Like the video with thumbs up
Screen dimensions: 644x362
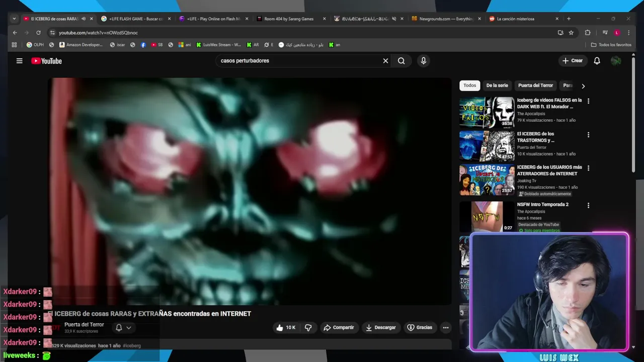pyautogui.click(x=286, y=327)
